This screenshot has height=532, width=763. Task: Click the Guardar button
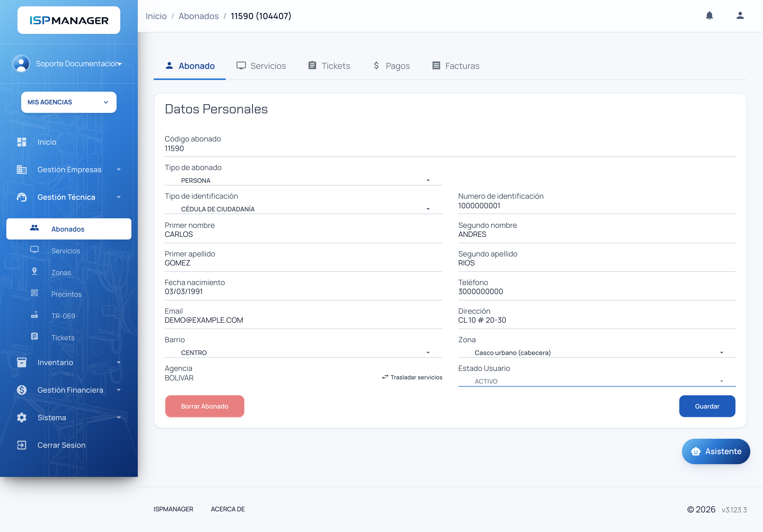[707, 406]
